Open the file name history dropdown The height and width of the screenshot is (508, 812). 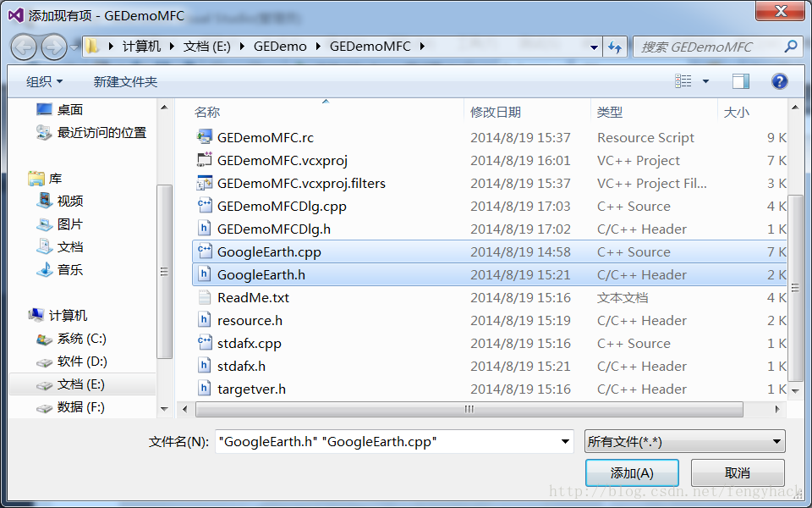pos(565,442)
